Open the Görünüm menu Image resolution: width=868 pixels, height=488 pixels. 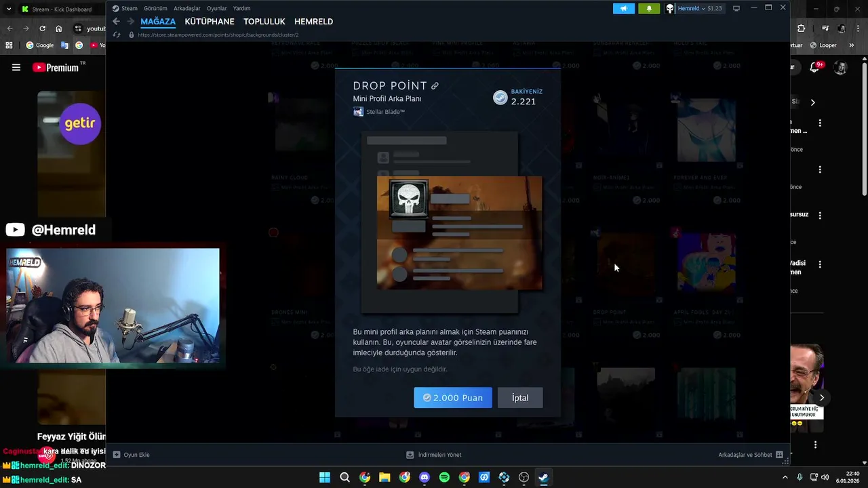[155, 8]
